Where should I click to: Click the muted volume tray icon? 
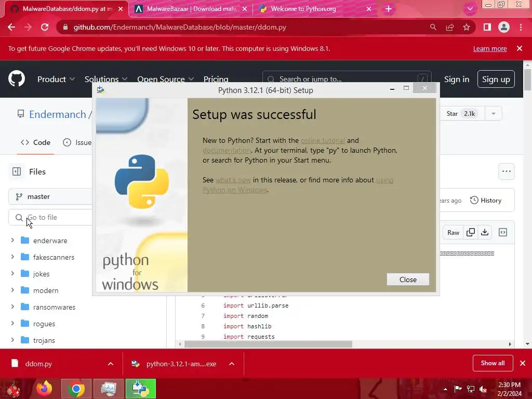click(484, 389)
